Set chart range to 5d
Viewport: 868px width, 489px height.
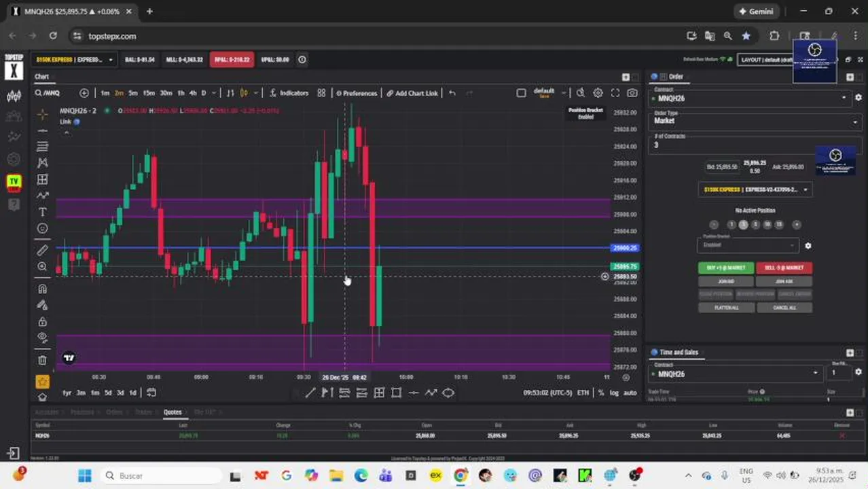[x=108, y=393]
